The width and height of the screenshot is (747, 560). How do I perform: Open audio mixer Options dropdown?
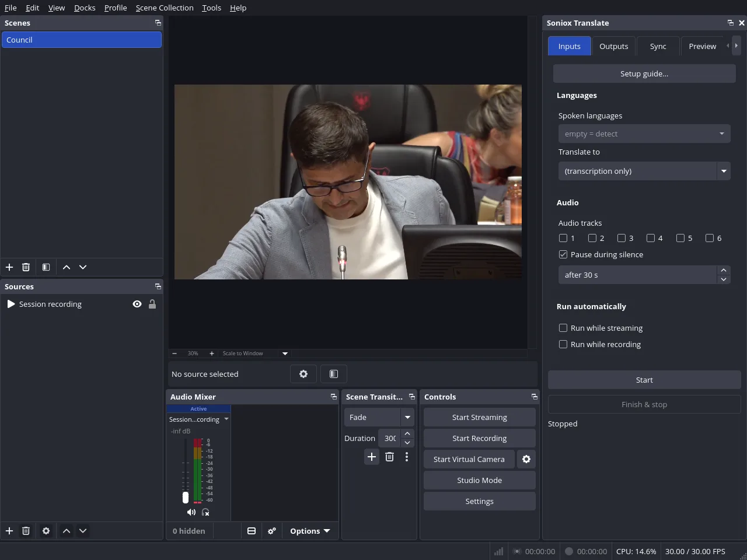coord(310,531)
